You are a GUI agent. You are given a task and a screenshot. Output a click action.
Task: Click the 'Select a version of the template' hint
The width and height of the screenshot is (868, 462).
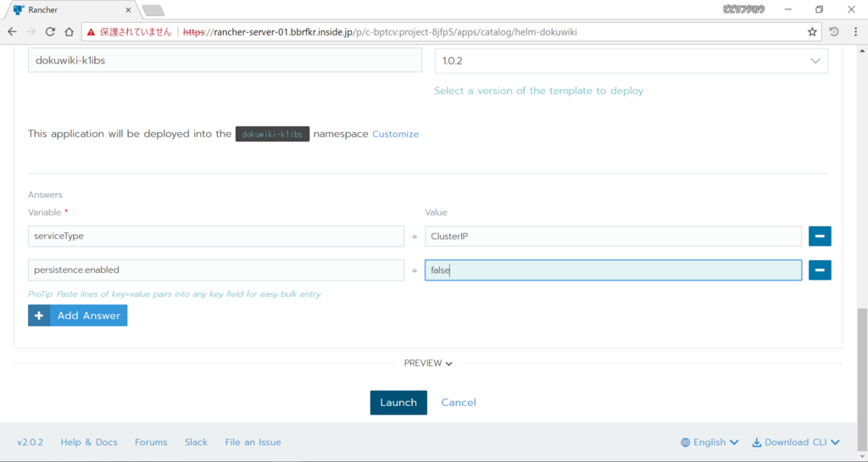pos(538,91)
